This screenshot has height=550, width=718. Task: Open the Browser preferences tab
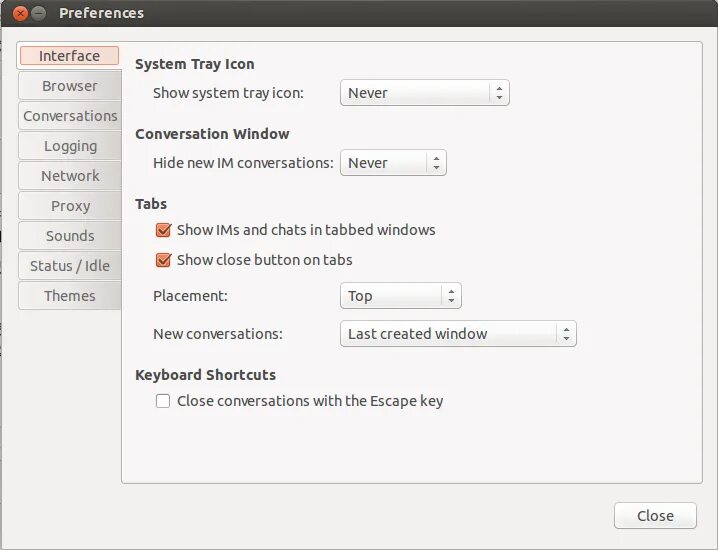pyautogui.click(x=70, y=86)
